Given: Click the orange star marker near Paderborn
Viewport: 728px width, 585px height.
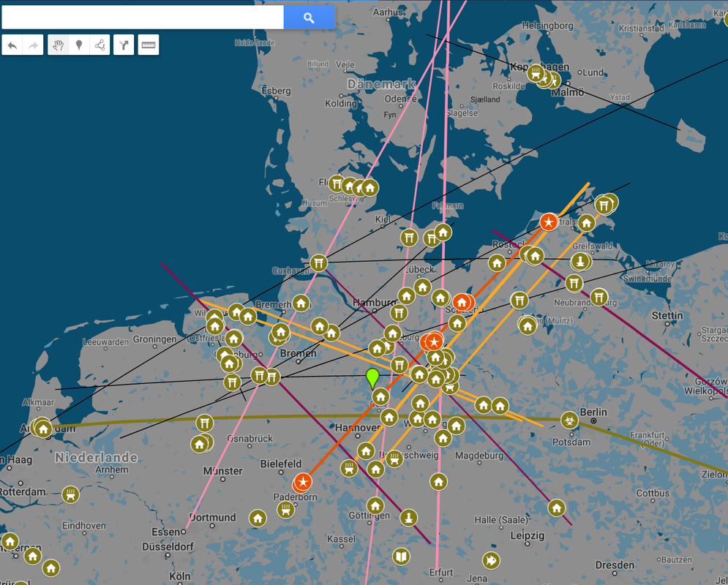Looking at the screenshot, I should 303,482.
